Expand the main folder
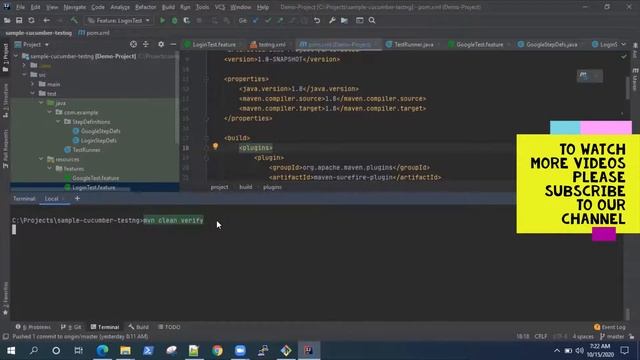This screenshot has width=640, height=360. pos(33,84)
